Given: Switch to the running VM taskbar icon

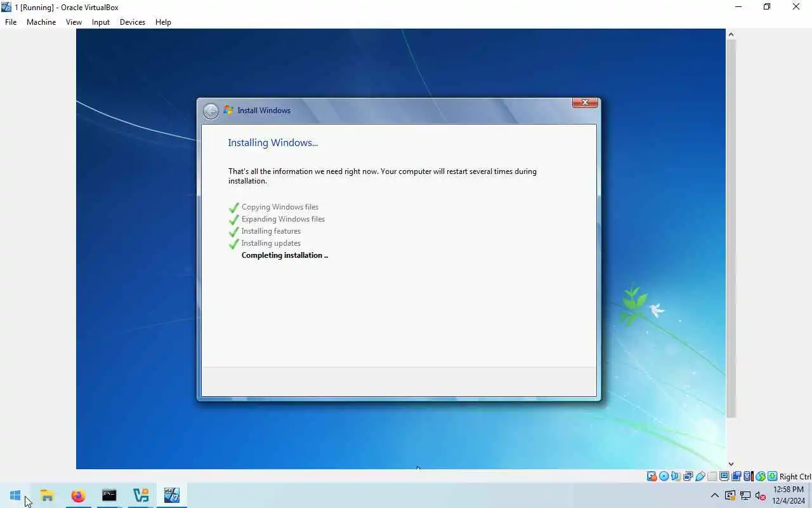Looking at the screenshot, I should [171, 495].
